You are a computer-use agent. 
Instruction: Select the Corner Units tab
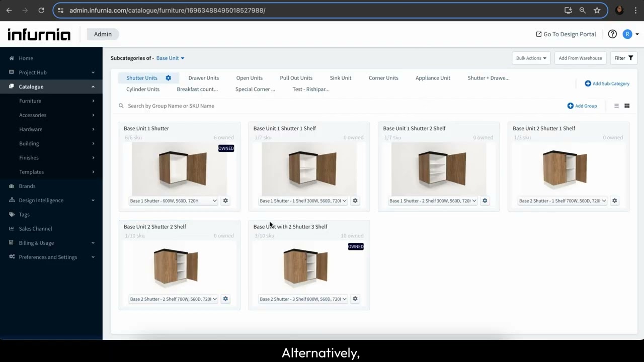coord(383,78)
